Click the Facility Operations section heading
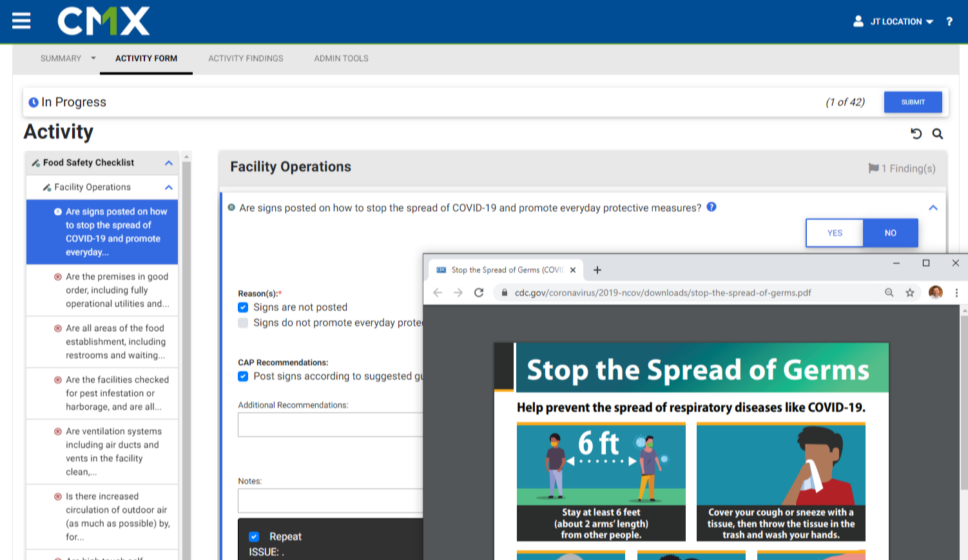Image resolution: width=968 pixels, height=560 pixels. [x=291, y=167]
